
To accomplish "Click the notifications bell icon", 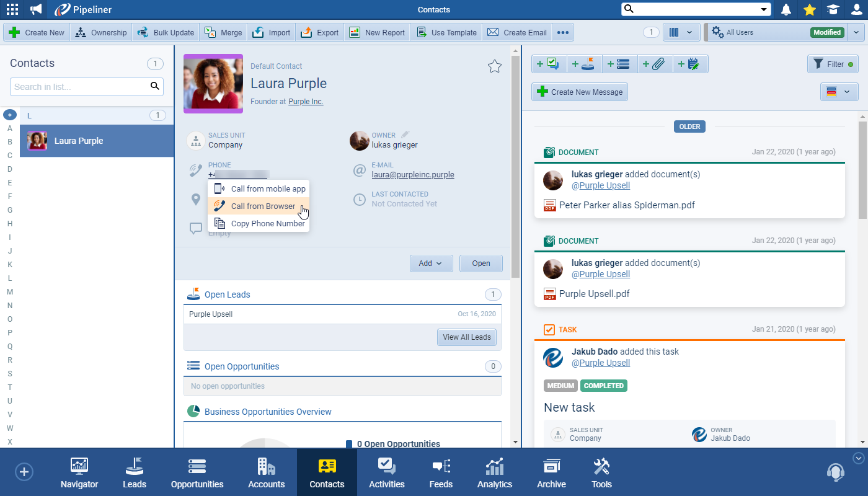I will click(x=786, y=9).
